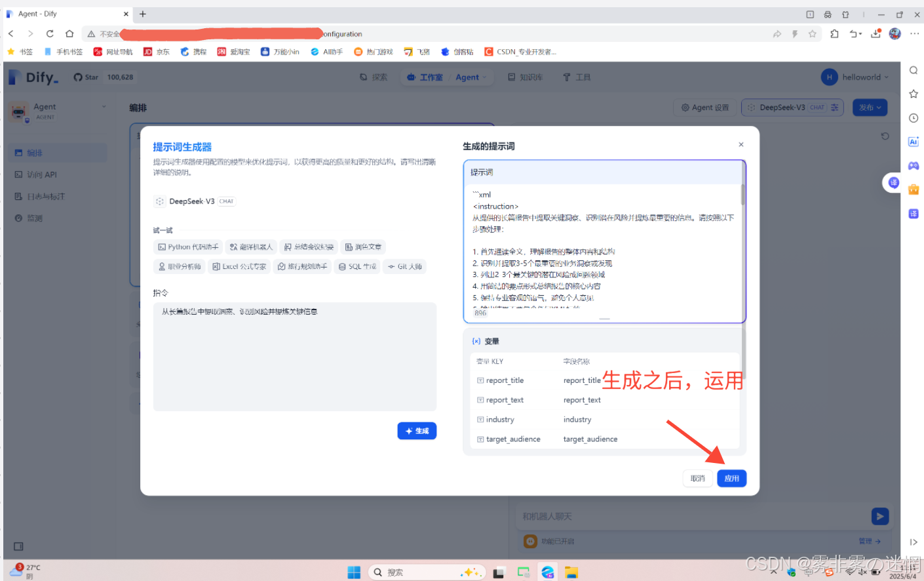The width and height of the screenshot is (924, 581).
Task: Open the browser extensions puzzle icon
Action: [x=834, y=34]
